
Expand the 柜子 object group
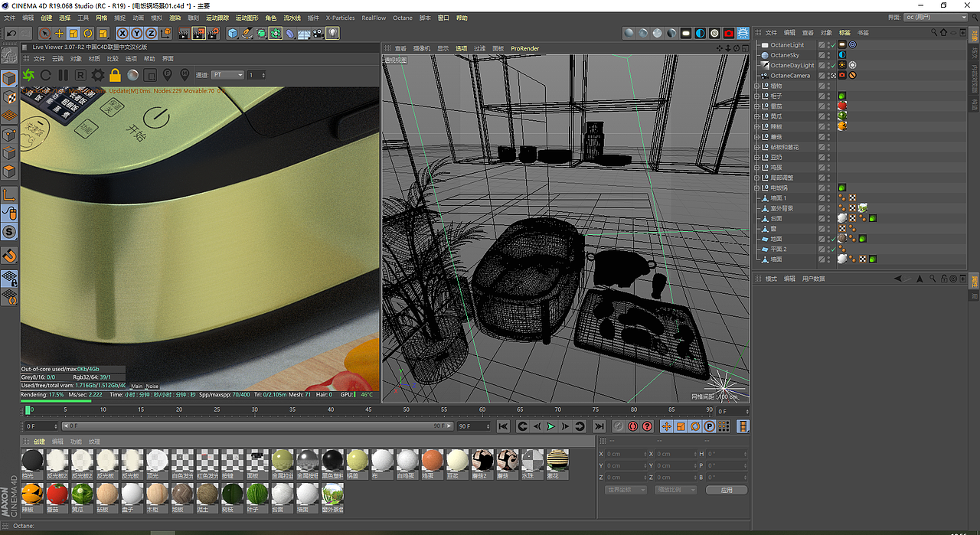tap(756, 96)
